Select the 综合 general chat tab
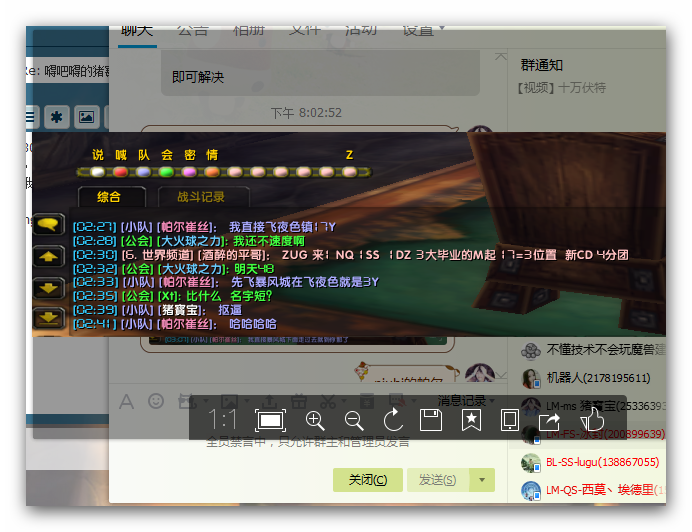Screen dimensions: 692x532 point(108,197)
